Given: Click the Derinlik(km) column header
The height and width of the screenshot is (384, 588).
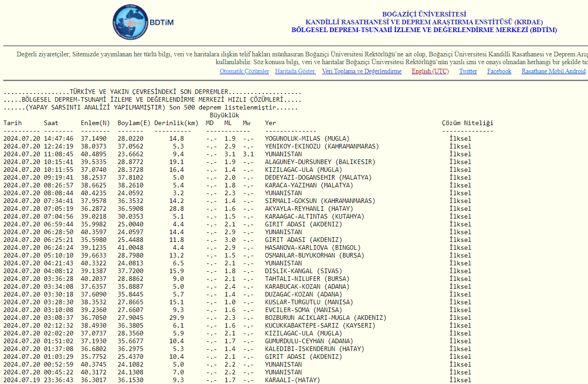Looking at the screenshot, I should coord(176,123).
